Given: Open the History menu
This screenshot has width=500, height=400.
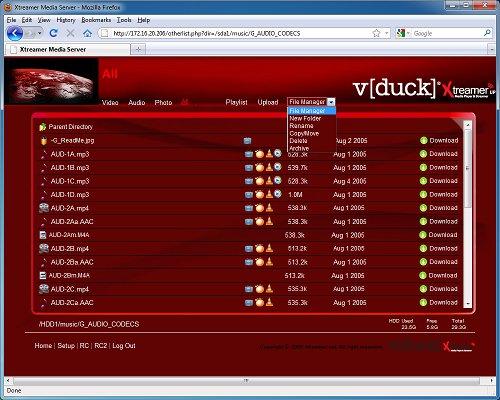Looking at the screenshot, I should (x=66, y=20).
